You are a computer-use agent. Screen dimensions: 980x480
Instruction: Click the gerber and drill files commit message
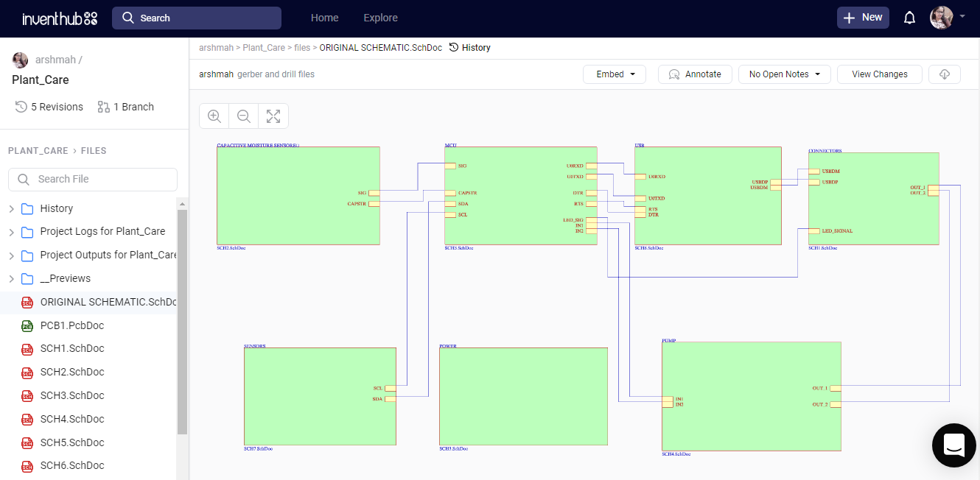coord(276,74)
